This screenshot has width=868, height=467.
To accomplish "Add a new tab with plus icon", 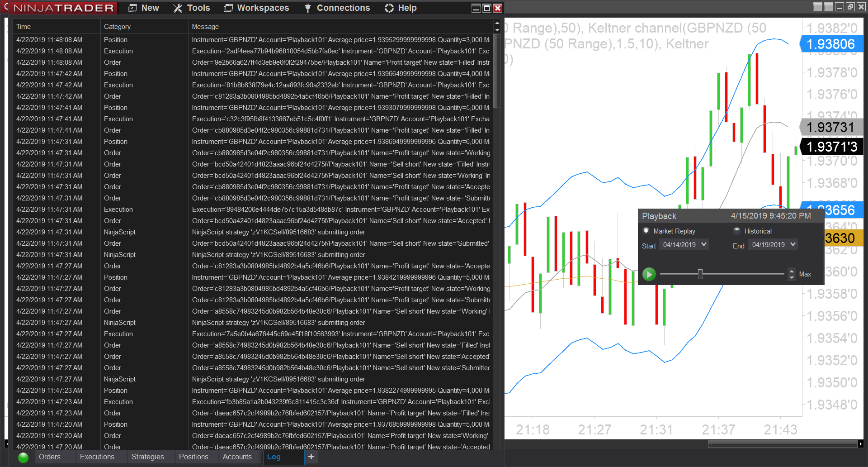I will click(311, 457).
